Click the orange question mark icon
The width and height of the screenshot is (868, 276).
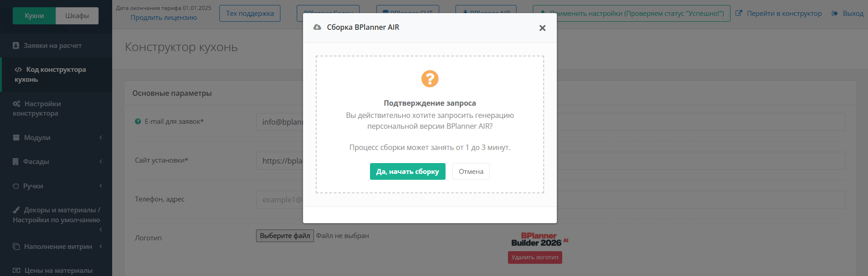pyautogui.click(x=430, y=79)
